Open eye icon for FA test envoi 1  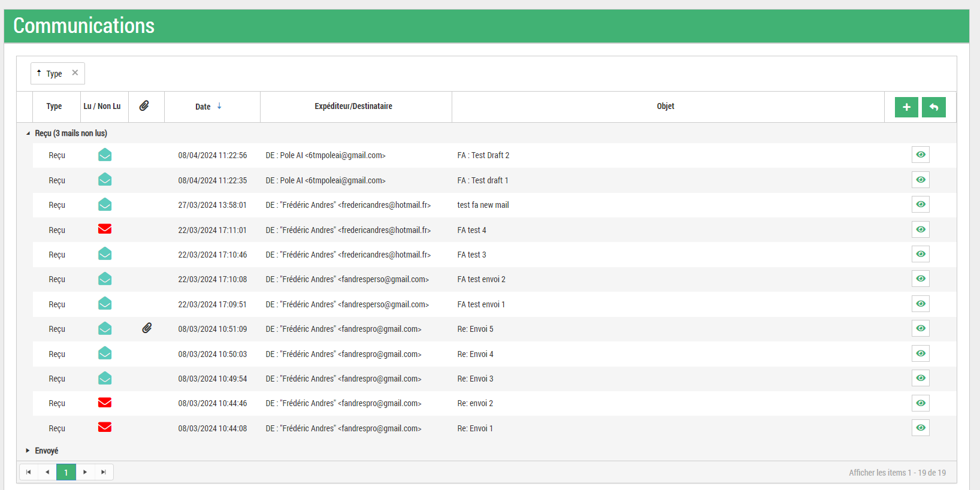coord(920,304)
